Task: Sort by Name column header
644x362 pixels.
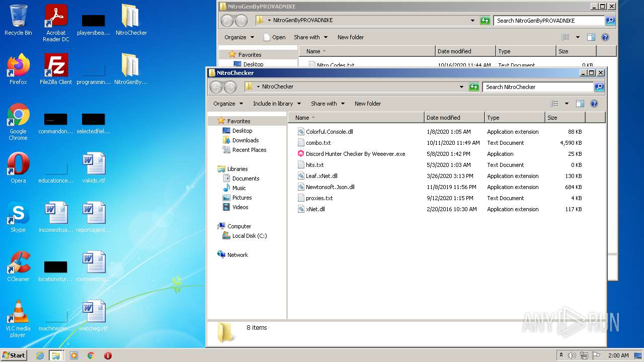Action: (357, 118)
